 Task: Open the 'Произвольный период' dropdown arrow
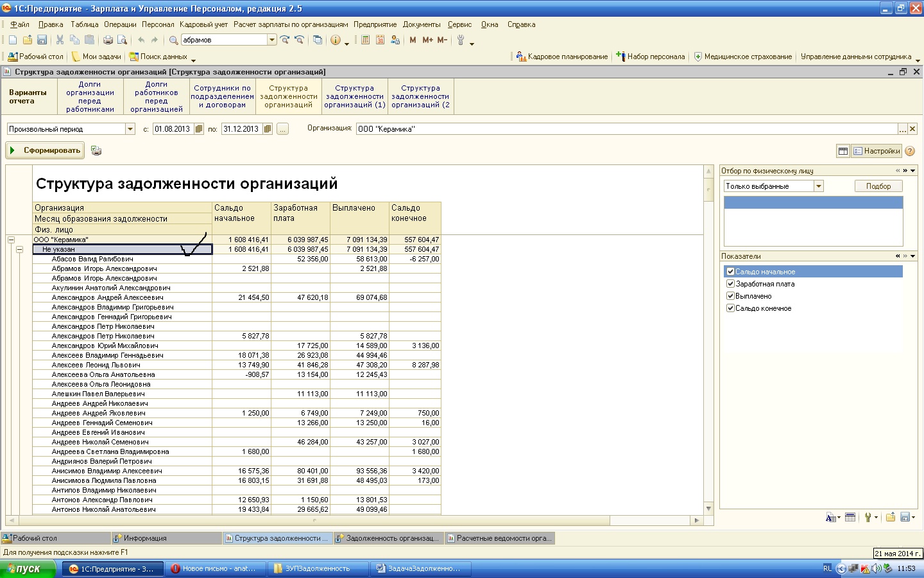130,129
